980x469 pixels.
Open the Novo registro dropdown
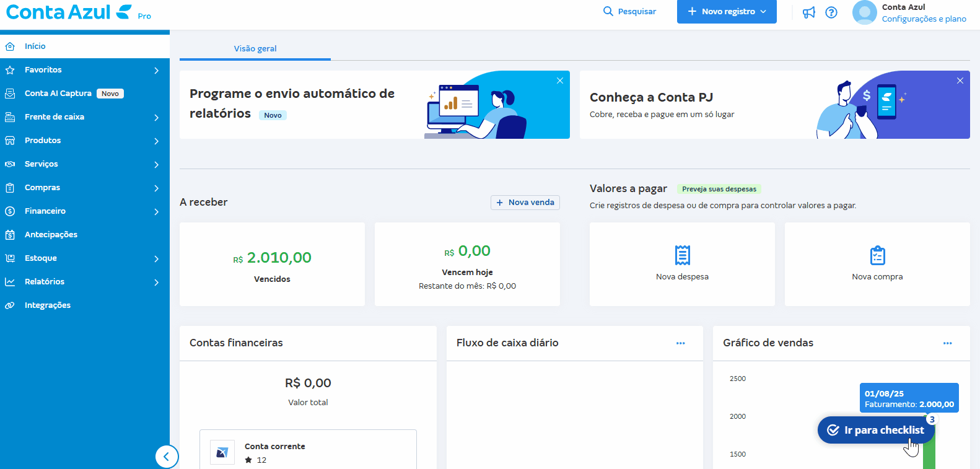point(727,12)
